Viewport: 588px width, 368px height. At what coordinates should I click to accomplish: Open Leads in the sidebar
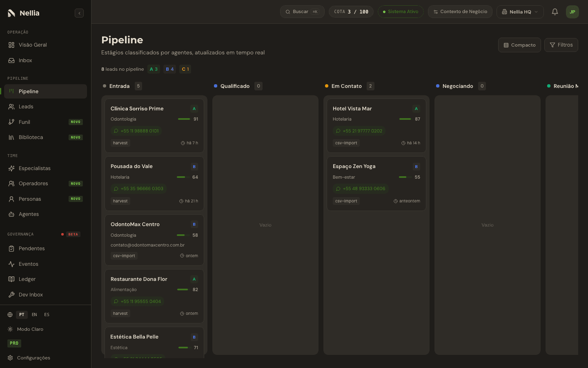tap(45, 107)
